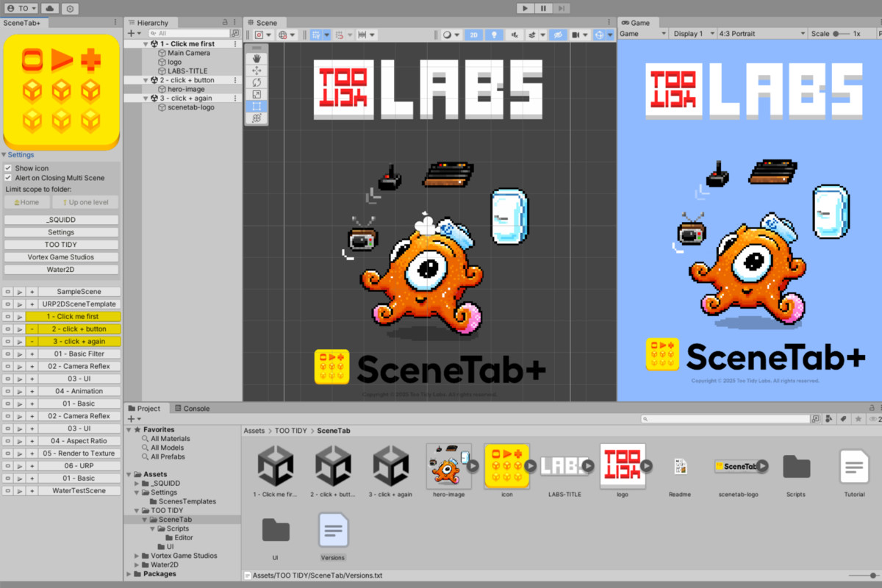This screenshot has width=882, height=588.
Task: Toggle 2D view mode in Scene
Action: [474, 35]
